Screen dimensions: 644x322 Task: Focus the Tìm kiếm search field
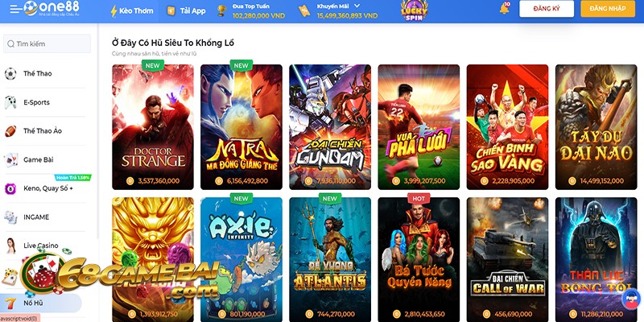point(47,43)
